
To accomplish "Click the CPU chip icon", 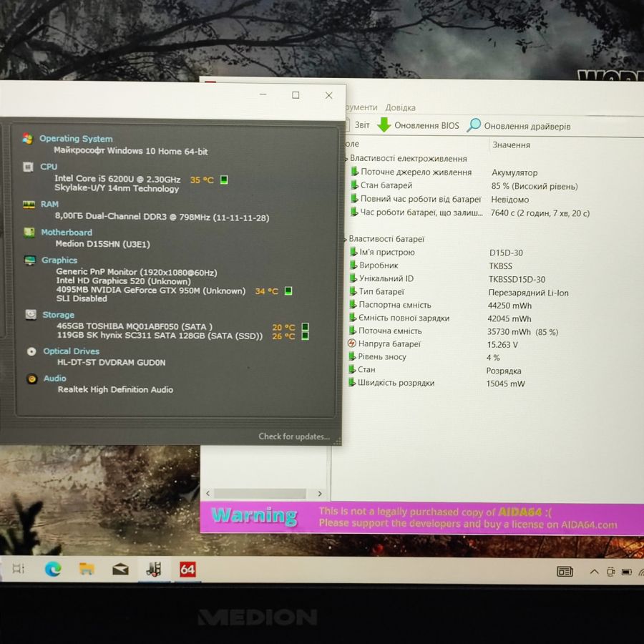I will [28, 167].
